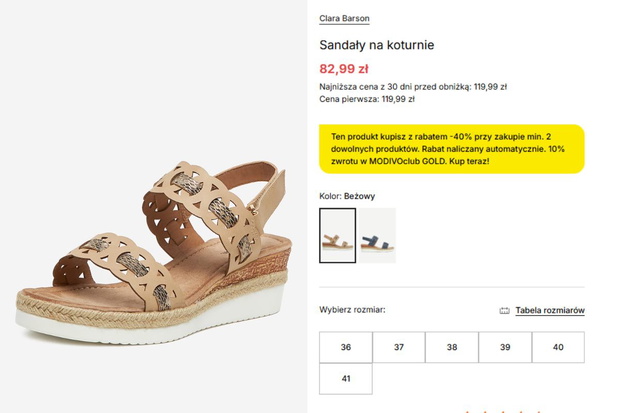This screenshot has width=620, height=413.
Task: Click the main beige sandal product photo
Action: [x=153, y=251]
